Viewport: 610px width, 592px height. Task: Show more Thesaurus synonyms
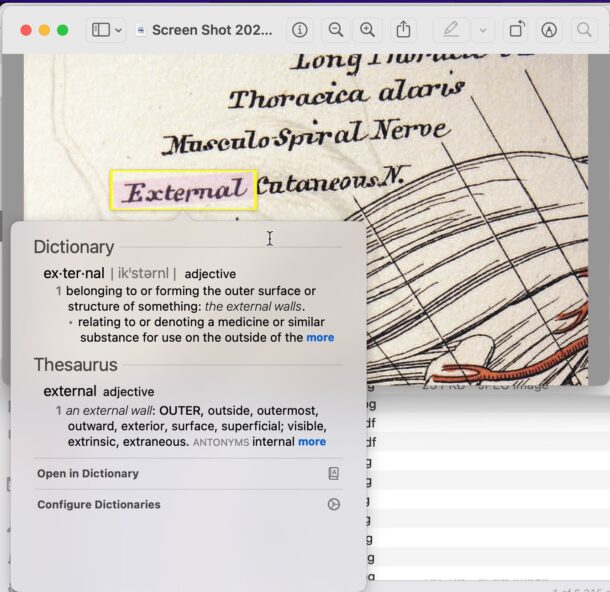(x=312, y=441)
